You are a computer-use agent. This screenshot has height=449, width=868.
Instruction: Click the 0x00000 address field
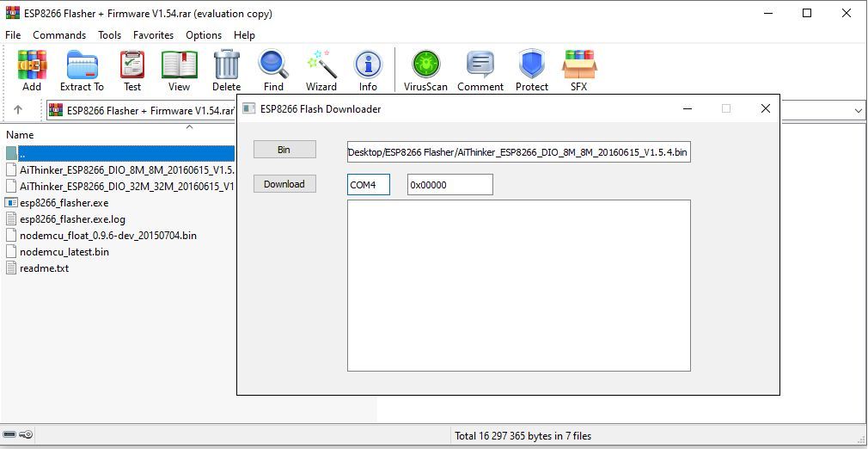click(450, 185)
